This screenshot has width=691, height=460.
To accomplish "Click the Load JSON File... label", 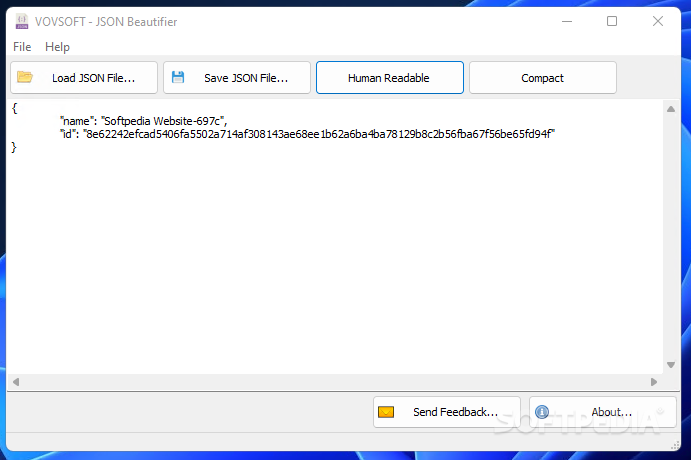I will [93, 78].
